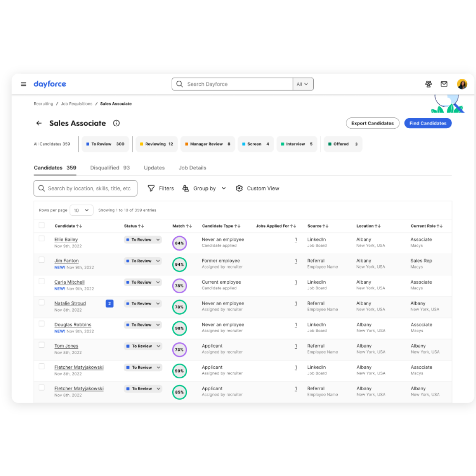Viewport: 476px width, 476px height.
Task: Tick the checkbox for Ellie Bailey
Action: click(41, 238)
